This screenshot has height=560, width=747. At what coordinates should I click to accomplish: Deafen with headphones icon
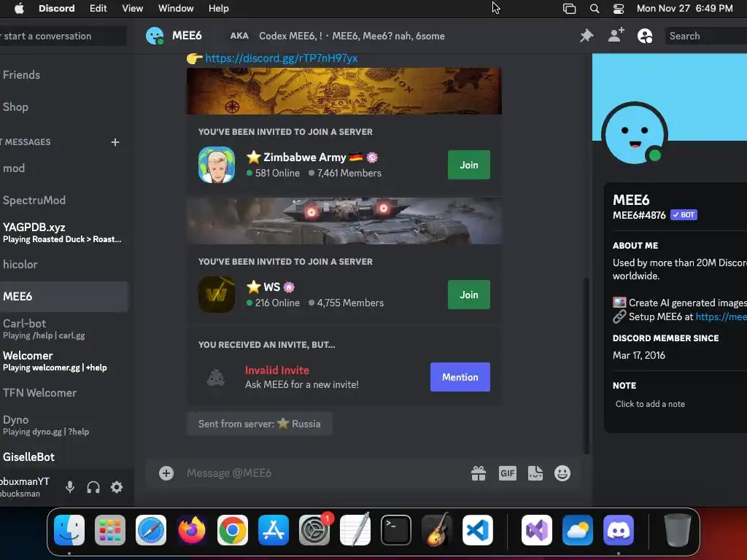(x=93, y=487)
